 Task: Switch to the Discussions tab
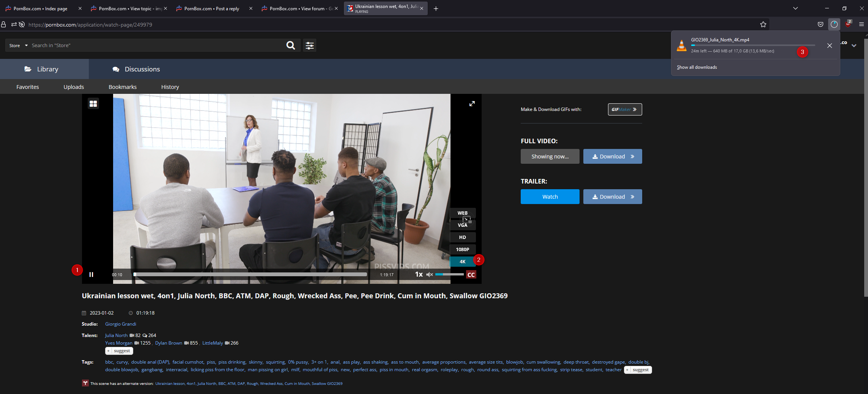(x=136, y=69)
